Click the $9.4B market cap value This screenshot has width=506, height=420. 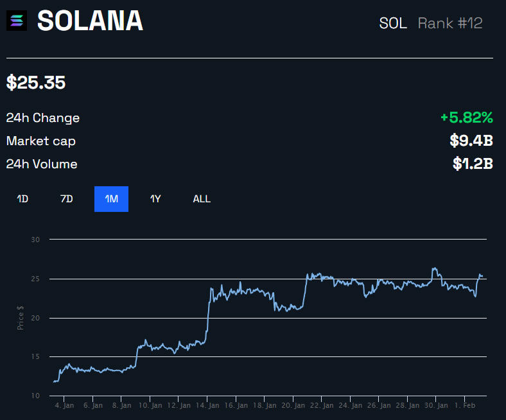pos(470,141)
